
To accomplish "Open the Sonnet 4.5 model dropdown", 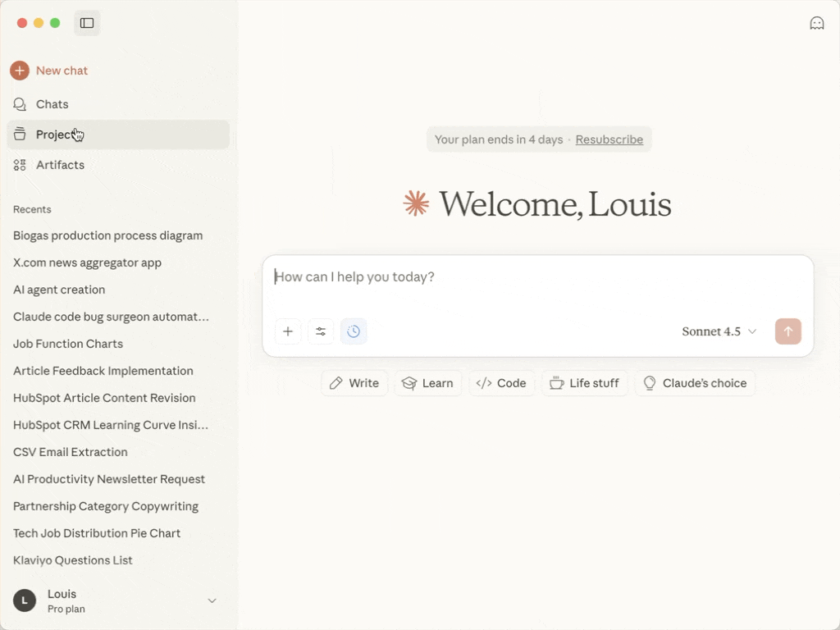I will [x=719, y=331].
